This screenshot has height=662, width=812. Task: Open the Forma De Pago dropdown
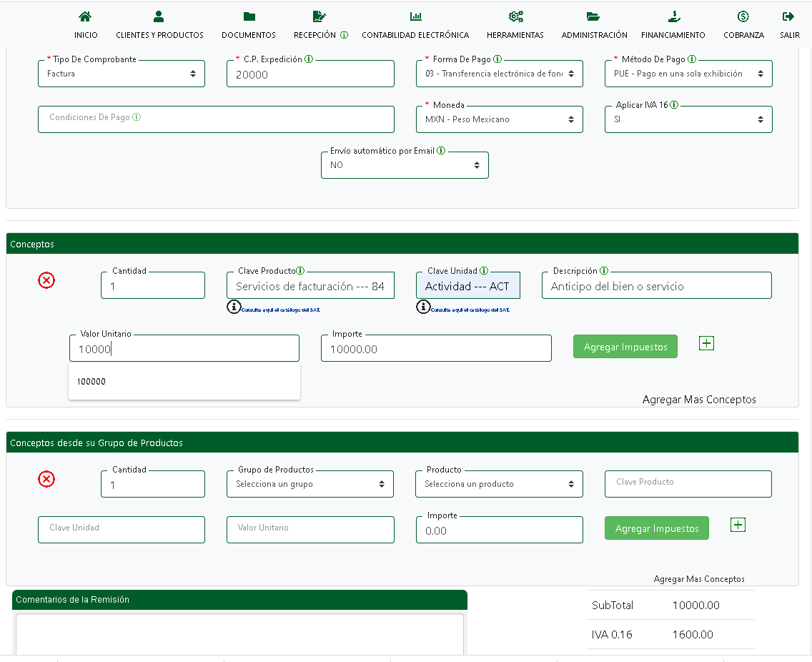[x=499, y=74]
